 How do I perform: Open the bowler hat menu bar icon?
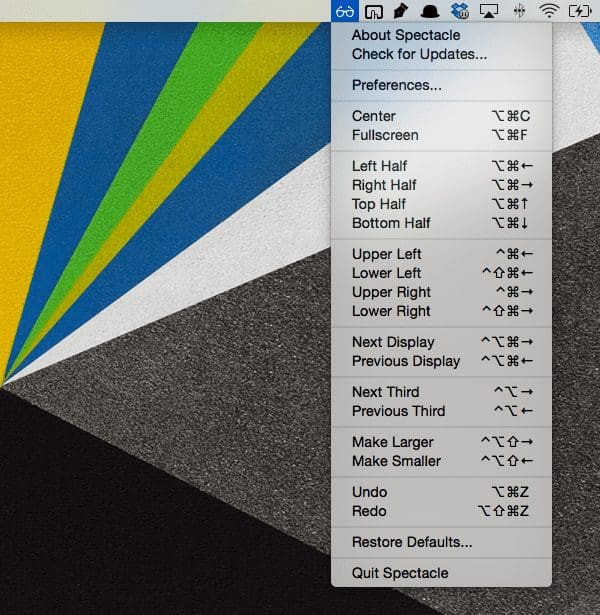click(430, 12)
